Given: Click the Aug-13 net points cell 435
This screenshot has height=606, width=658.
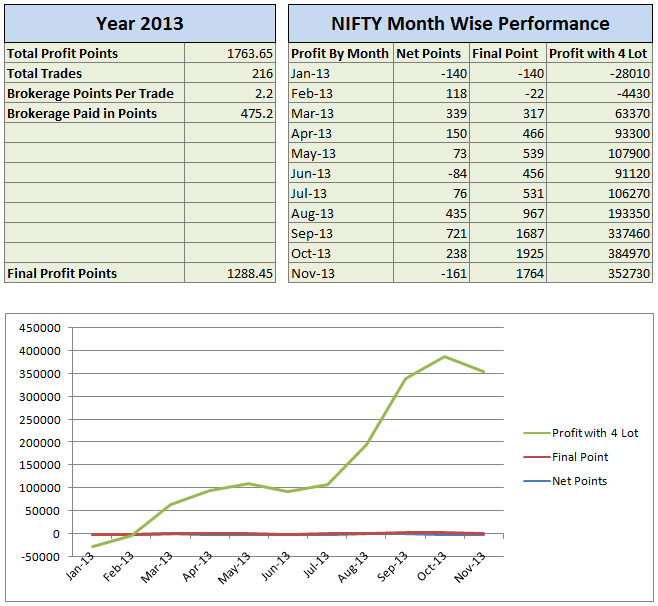Looking at the screenshot, I should pyautogui.click(x=430, y=214).
